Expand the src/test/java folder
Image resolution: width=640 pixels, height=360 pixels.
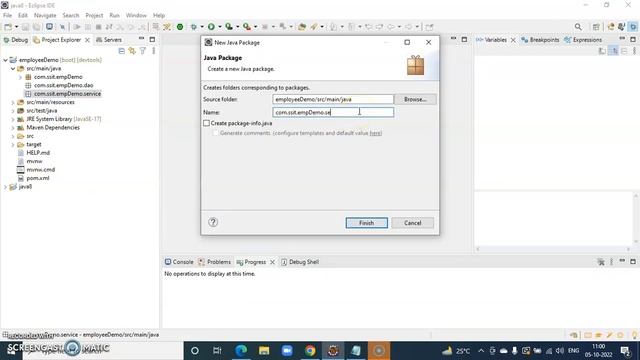tap(13, 111)
